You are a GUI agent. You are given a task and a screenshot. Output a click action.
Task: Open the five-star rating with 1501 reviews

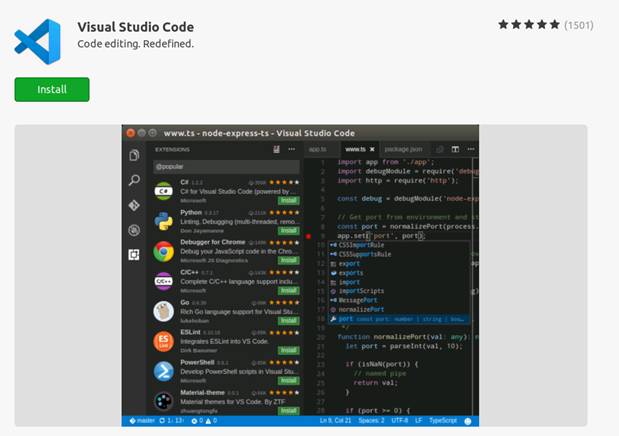click(x=546, y=25)
